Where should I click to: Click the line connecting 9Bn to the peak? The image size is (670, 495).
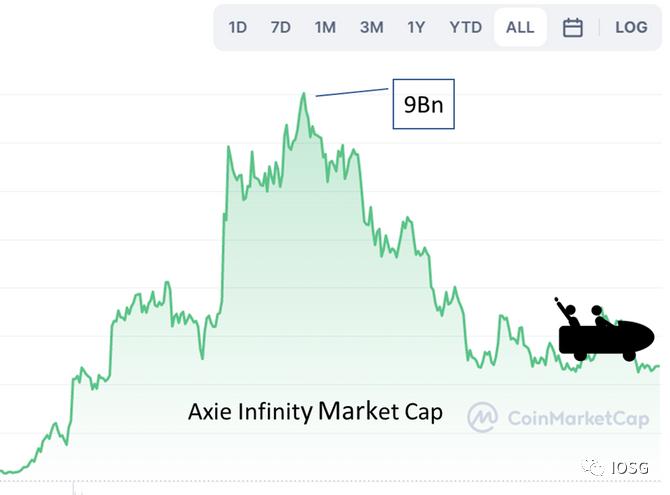coord(353,90)
